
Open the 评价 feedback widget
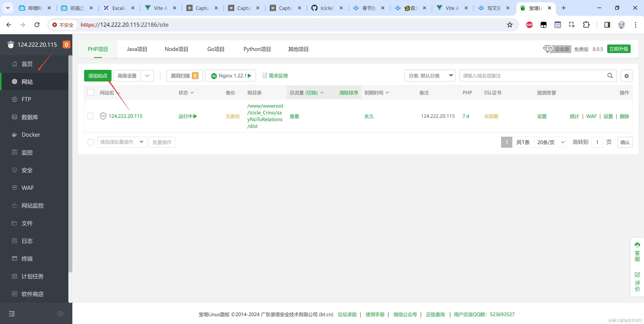point(637,282)
